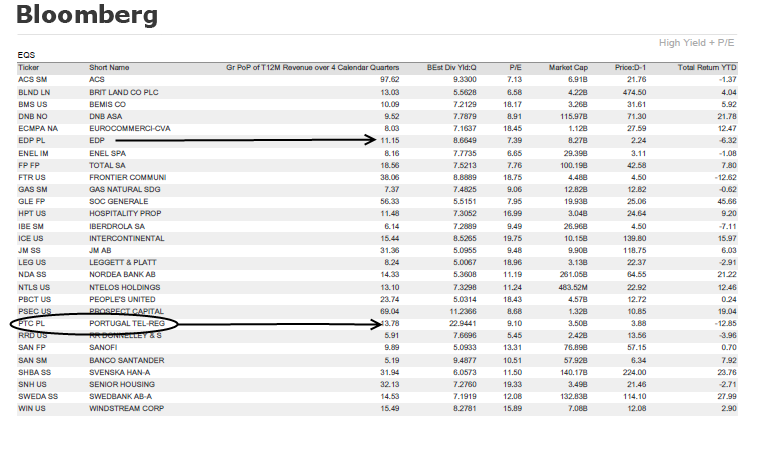Select the EDP PL ticker cell
This screenshot has width=758, height=449.
(x=31, y=141)
